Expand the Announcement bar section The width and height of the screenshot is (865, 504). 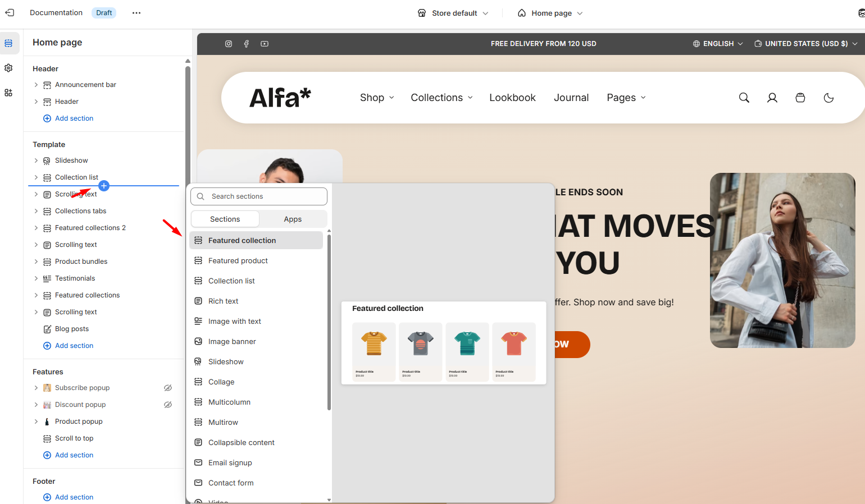click(36, 85)
